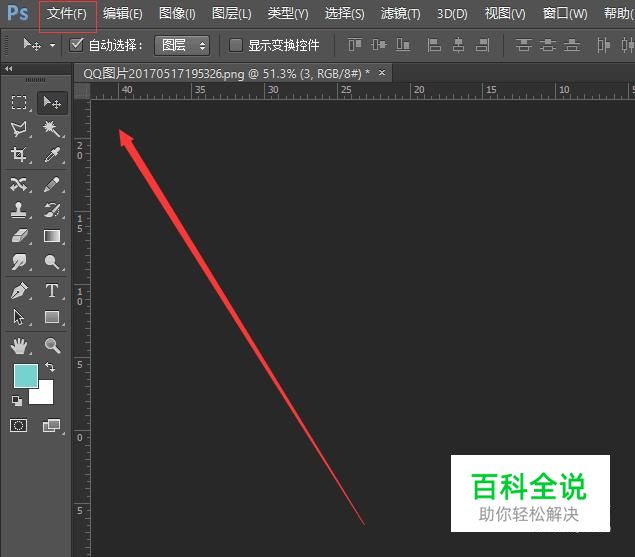Select the Dodge tool
Screen dimensions: 635x557
(52, 262)
